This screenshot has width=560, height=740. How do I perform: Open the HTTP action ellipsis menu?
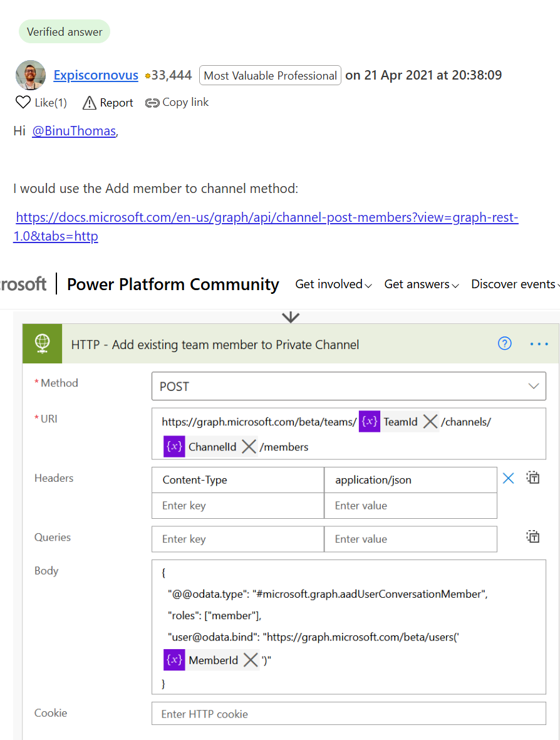click(x=539, y=344)
